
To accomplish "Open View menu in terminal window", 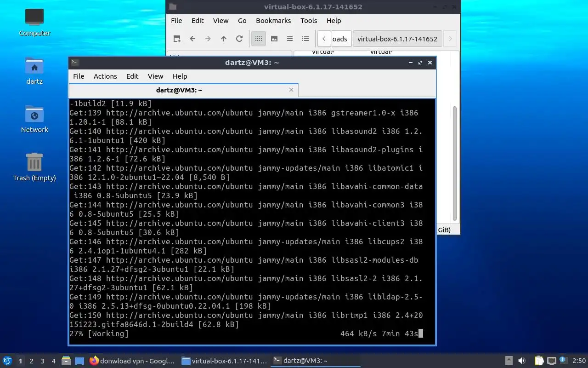I will (x=155, y=76).
